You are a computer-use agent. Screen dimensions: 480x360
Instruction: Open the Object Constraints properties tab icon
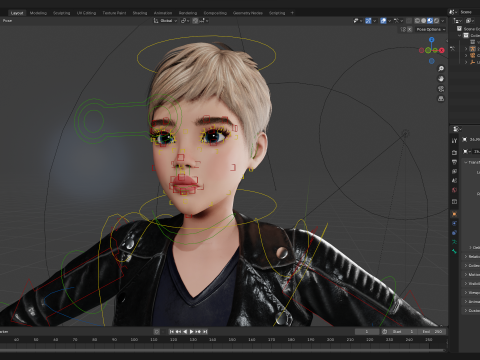click(454, 233)
